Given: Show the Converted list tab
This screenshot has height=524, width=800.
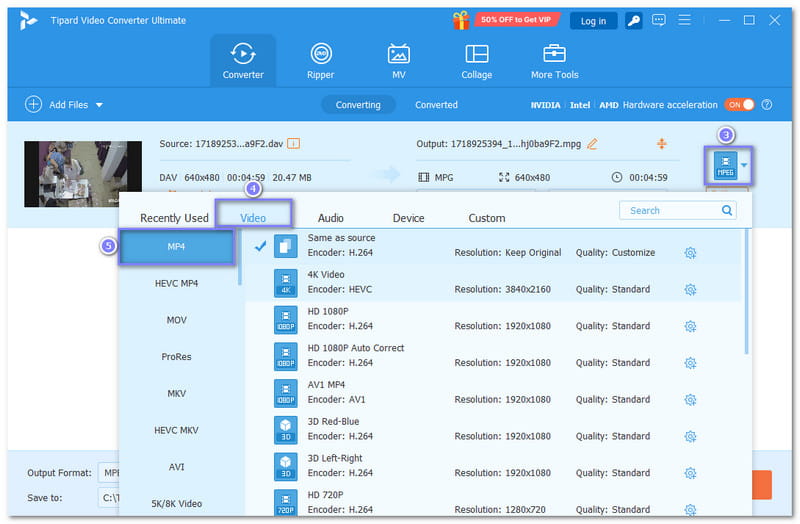Looking at the screenshot, I should [436, 105].
